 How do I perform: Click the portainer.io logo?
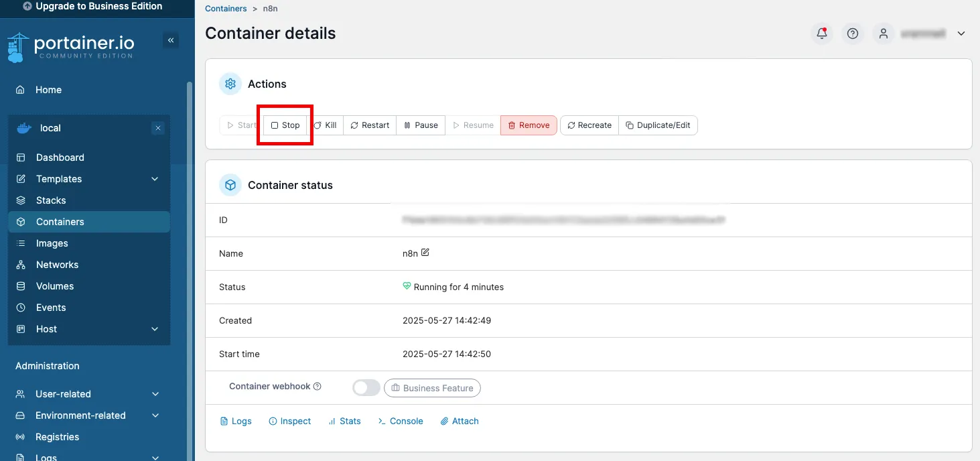(71, 47)
